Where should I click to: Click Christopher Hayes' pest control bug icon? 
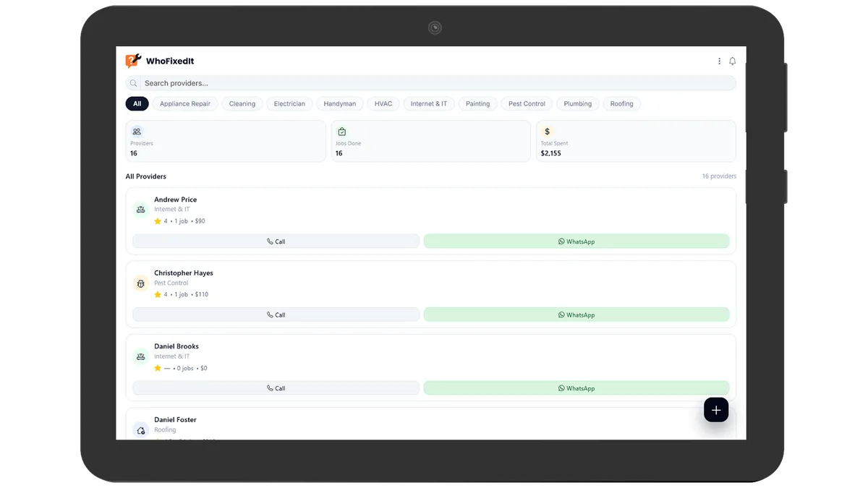[141, 283]
